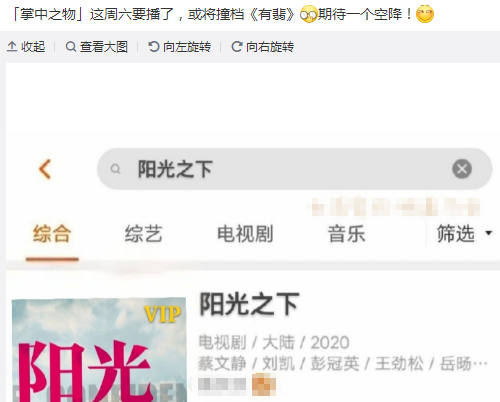500x402 pixels.
Task: Switch to the 综艺 tab
Action: [144, 234]
